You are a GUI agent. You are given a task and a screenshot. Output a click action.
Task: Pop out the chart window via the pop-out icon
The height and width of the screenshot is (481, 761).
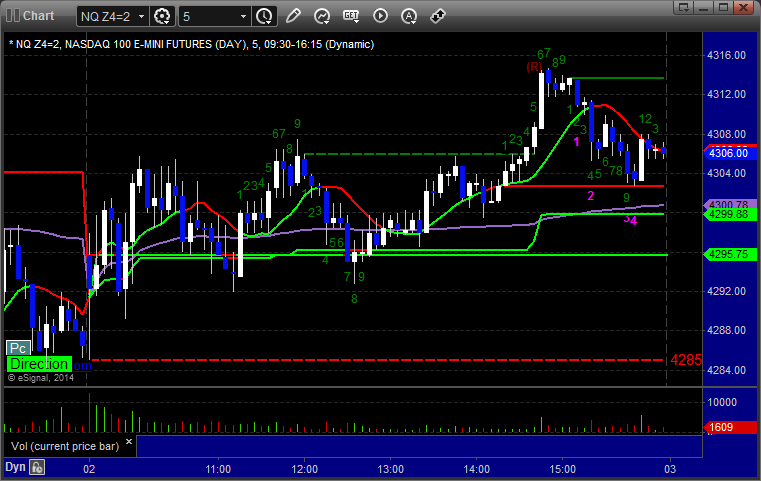[684, 7]
